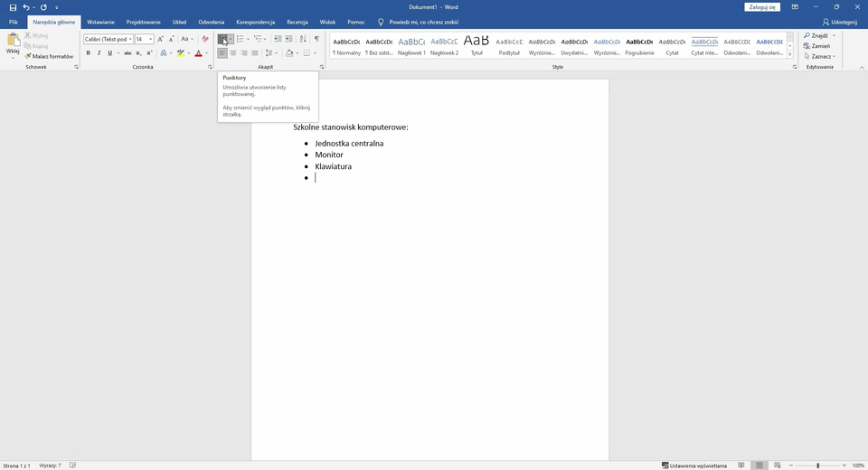
Task: Click the sort A-Z icon
Action: tap(303, 39)
